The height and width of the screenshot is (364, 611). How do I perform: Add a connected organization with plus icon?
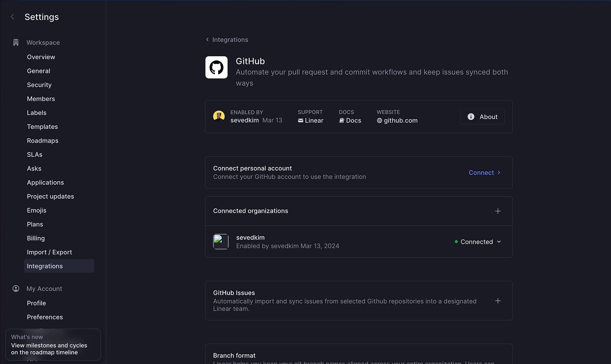(x=498, y=211)
